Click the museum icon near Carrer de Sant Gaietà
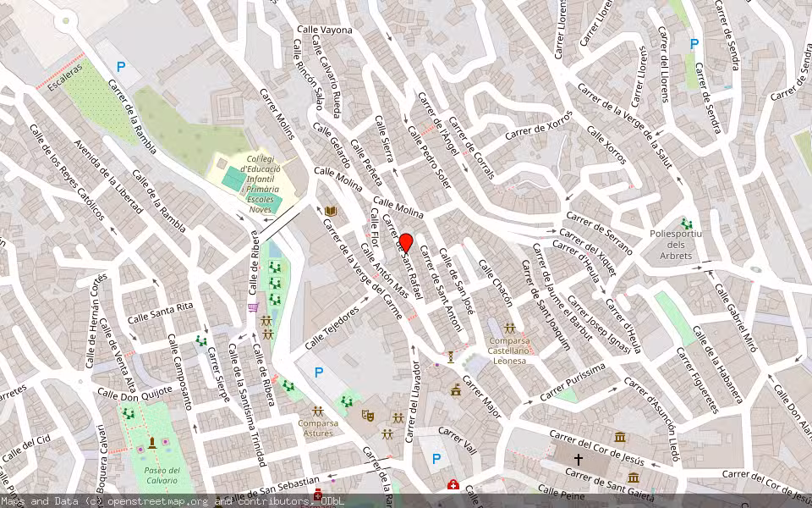812x508 pixels. [633, 478]
